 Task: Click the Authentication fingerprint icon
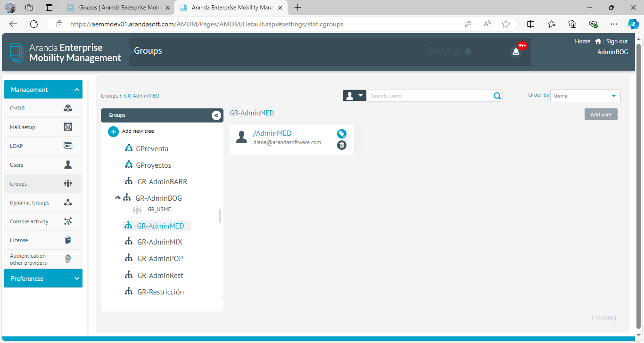click(x=68, y=259)
